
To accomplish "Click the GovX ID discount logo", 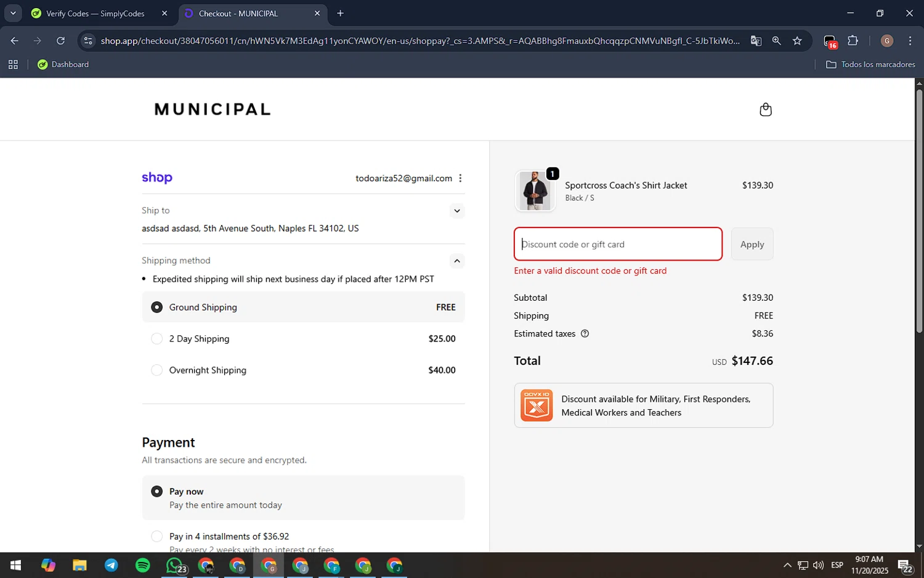I will click(x=537, y=405).
